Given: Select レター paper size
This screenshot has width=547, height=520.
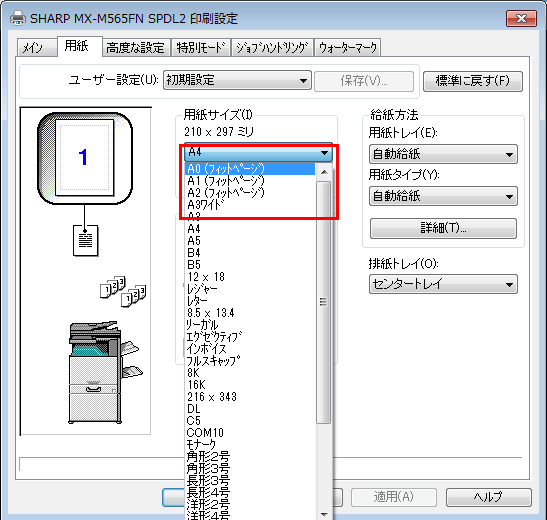Looking at the screenshot, I should tap(250, 301).
